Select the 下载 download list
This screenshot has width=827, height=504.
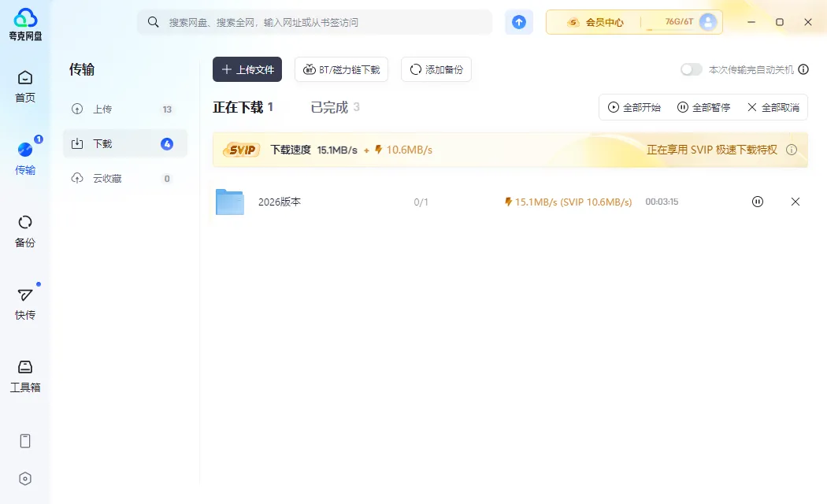tap(125, 143)
